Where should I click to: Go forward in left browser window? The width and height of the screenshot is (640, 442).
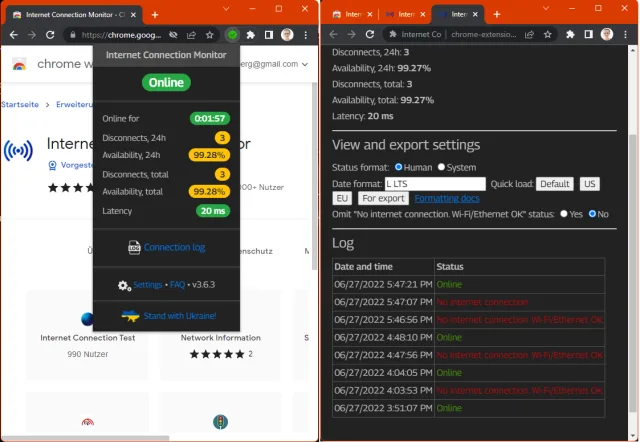point(32,35)
